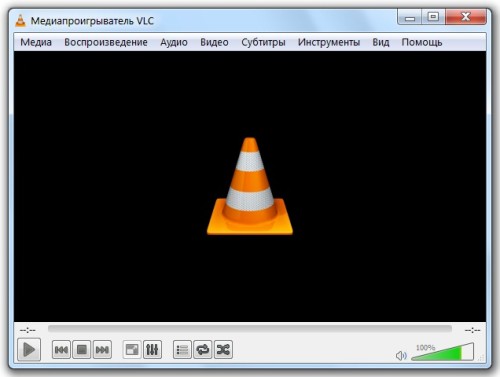Open the Инструменты menu
Image resolution: width=500 pixels, height=377 pixels.
coord(329,42)
